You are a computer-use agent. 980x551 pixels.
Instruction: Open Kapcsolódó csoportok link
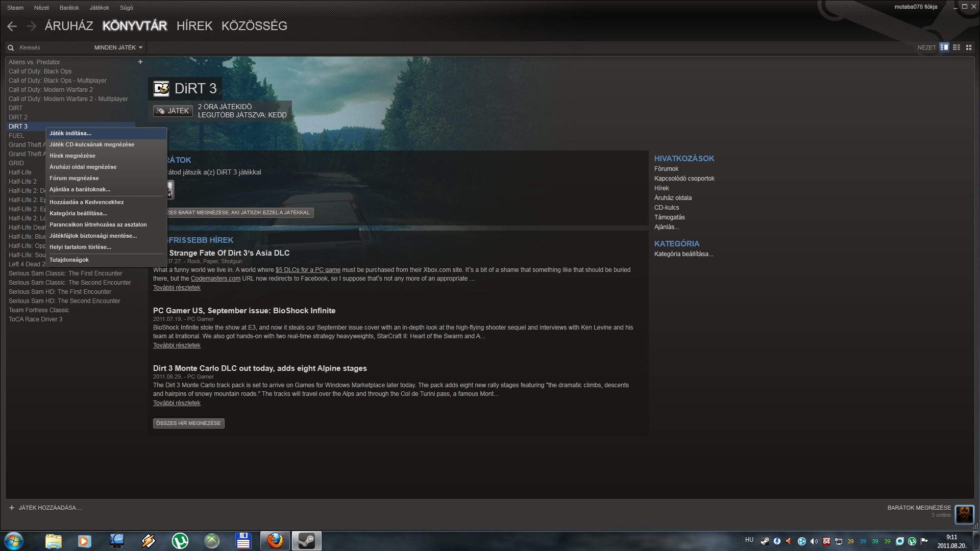[684, 179]
